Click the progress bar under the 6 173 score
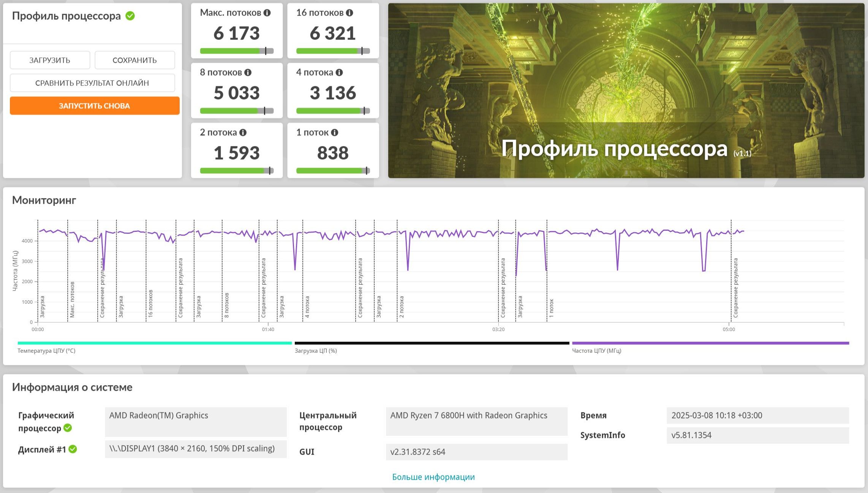Viewport: 868px width, 493px height. [x=237, y=51]
